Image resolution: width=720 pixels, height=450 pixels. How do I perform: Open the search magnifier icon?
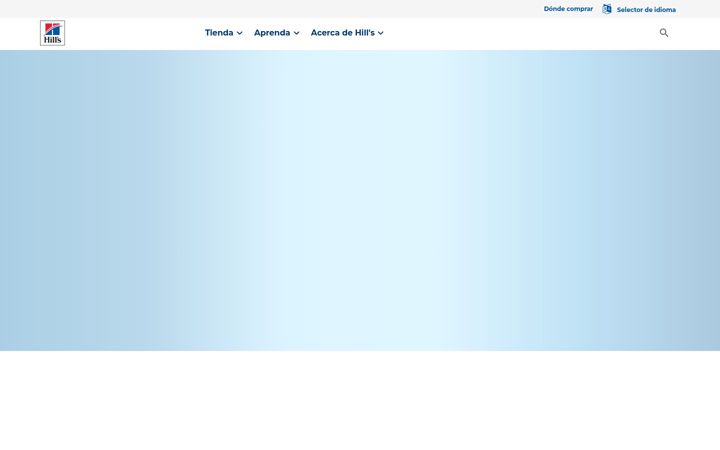click(664, 33)
